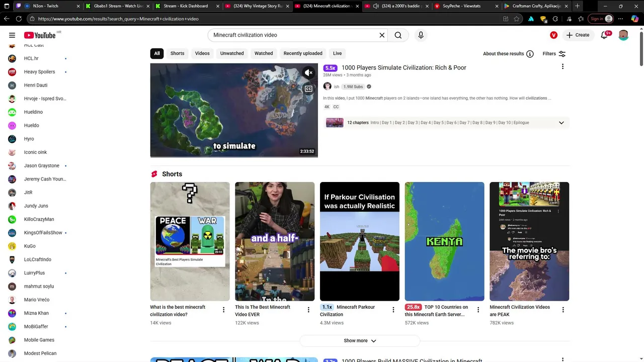Open YouTube notifications bell

[605, 35]
